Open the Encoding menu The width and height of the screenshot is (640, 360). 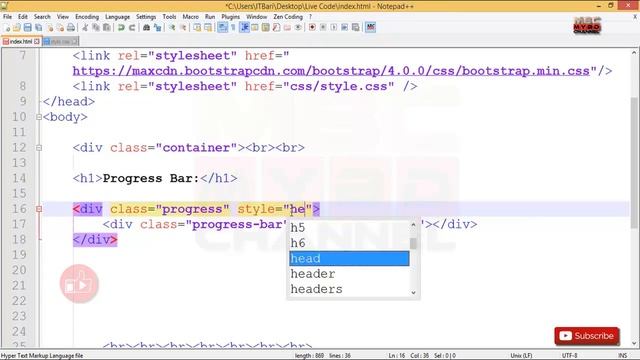coord(87,17)
